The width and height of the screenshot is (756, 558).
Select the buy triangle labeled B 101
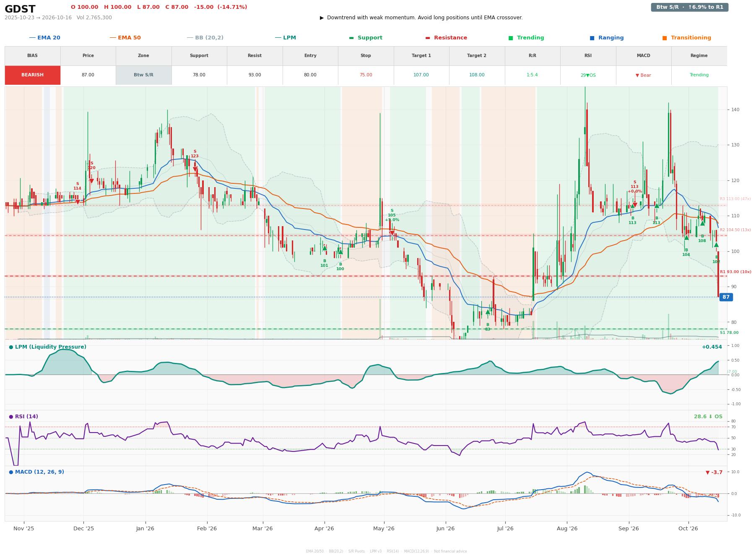point(325,248)
